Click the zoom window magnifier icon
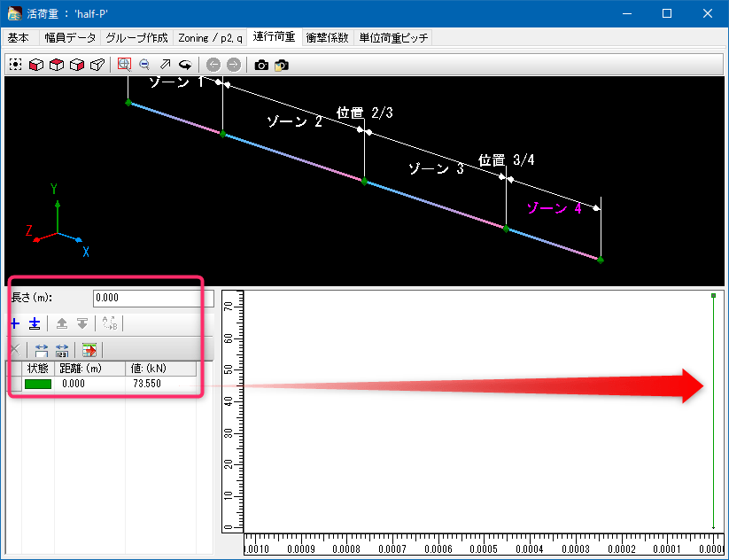 [x=124, y=65]
